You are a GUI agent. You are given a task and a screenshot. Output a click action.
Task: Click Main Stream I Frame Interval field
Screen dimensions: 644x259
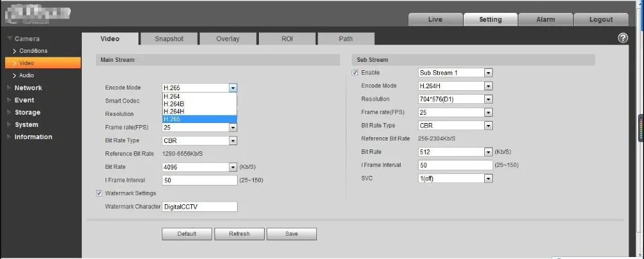(x=200, y=180)
